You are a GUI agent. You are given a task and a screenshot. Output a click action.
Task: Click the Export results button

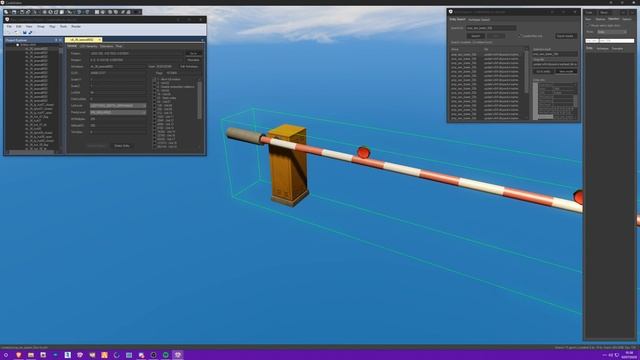pyautogui.click(x=566, y=36)
